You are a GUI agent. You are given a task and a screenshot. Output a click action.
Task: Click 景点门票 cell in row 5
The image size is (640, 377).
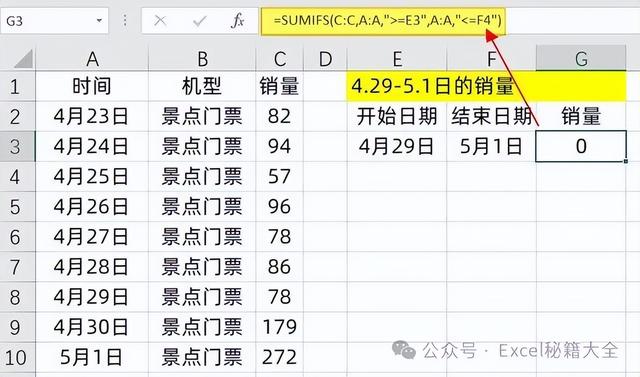202,207
